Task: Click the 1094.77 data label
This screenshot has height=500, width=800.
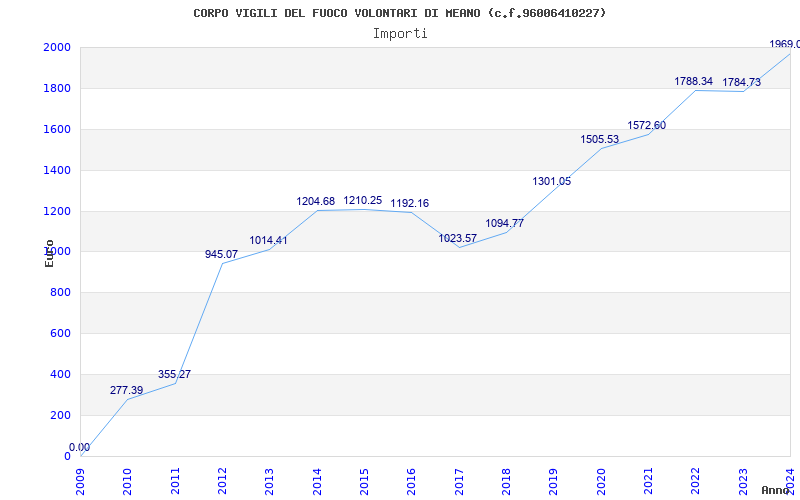Action: [504, 223]
